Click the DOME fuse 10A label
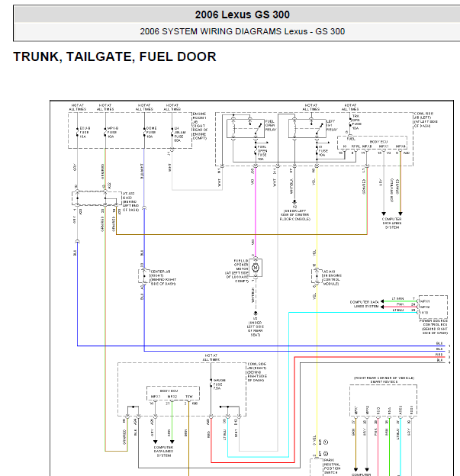460x476 pixels. click(152, 133)
